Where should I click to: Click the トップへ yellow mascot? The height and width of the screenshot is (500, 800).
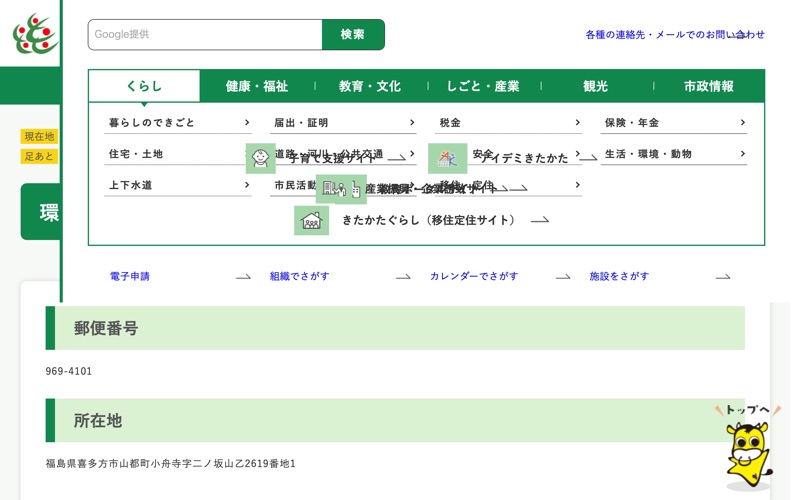[x=748, y=448]
